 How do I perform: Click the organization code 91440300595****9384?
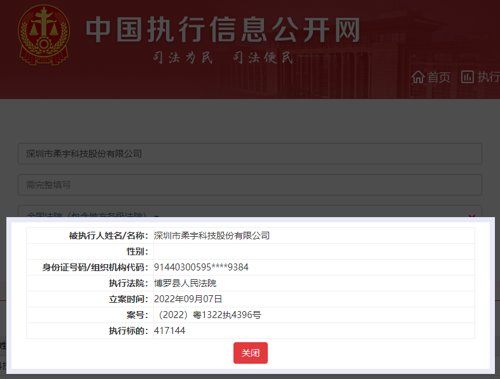point(201,267)
